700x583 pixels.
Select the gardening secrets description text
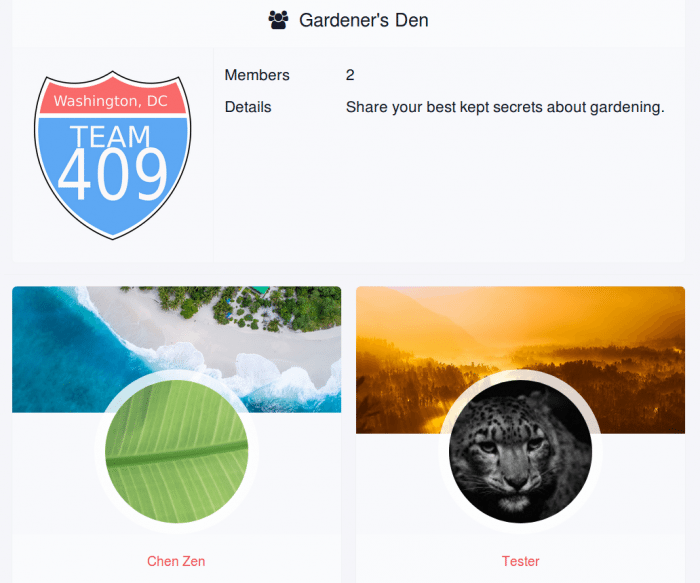tap(505, 107)
